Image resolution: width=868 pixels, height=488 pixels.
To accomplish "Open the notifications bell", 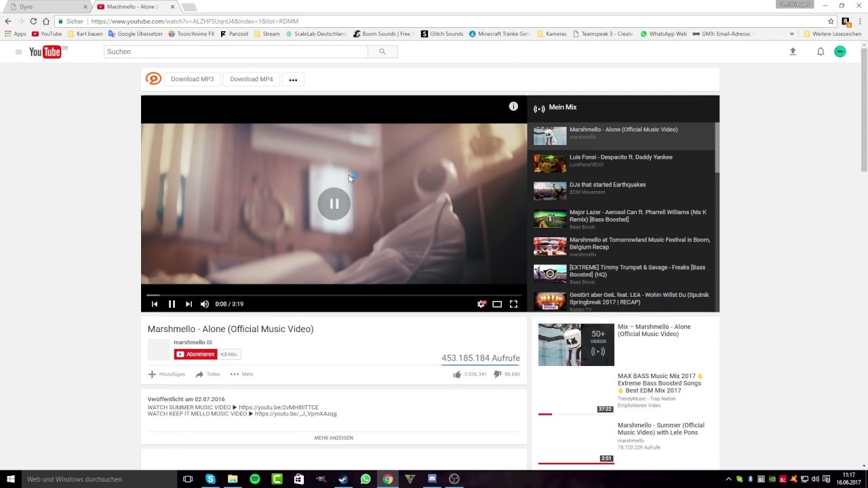I will (x=821, y=52).
